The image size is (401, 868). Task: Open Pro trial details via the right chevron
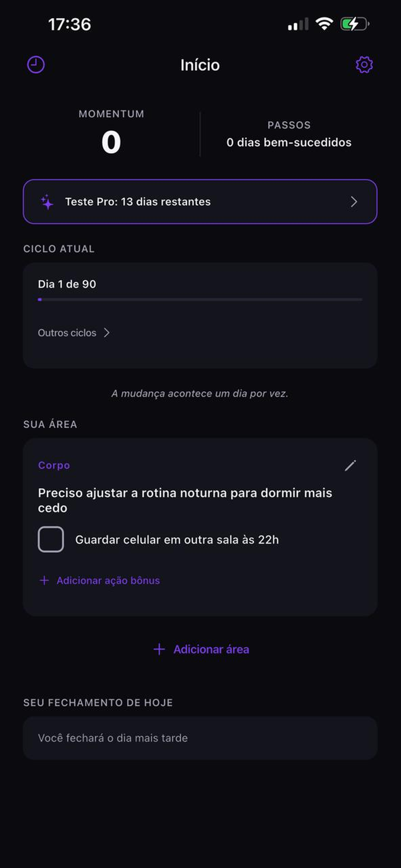pyautogui.click(x=354, y=201)
